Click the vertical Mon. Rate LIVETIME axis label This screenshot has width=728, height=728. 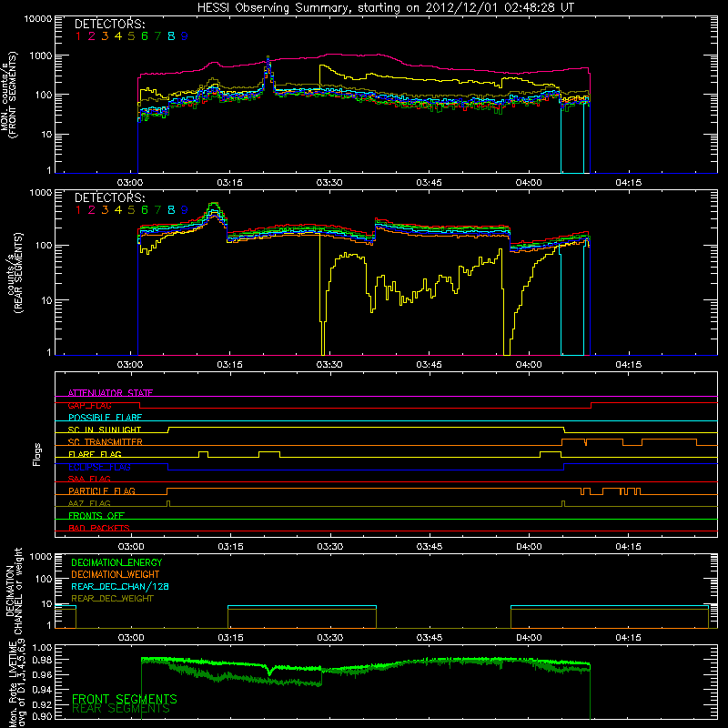17,682
